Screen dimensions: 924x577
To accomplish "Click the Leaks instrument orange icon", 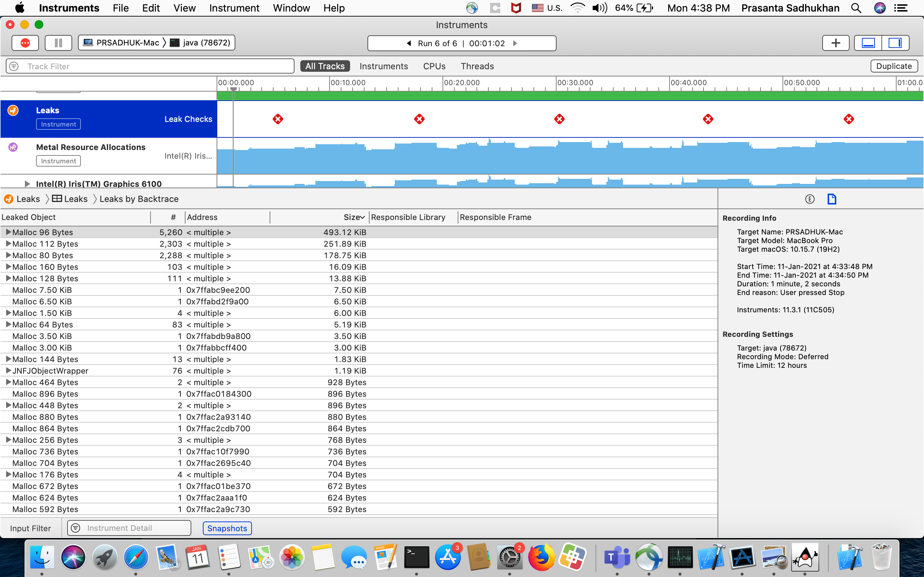I will click(x=13, y=111).
